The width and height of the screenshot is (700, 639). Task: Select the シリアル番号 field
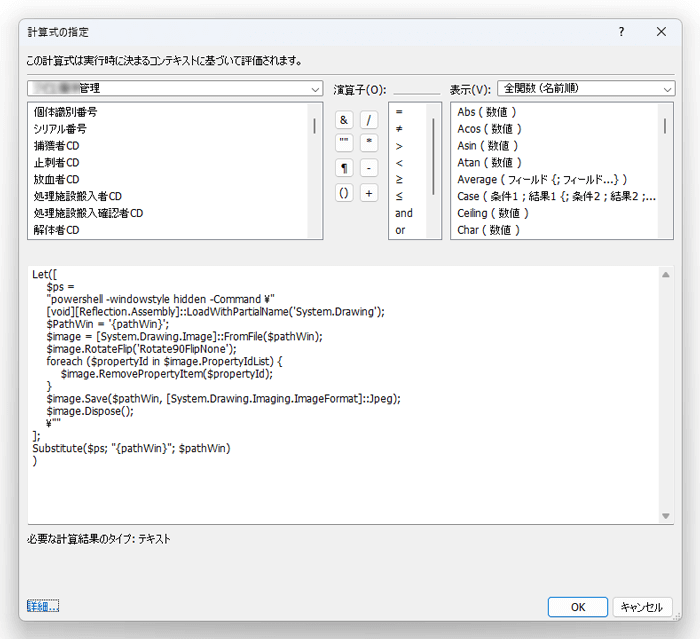click(60, 129)
